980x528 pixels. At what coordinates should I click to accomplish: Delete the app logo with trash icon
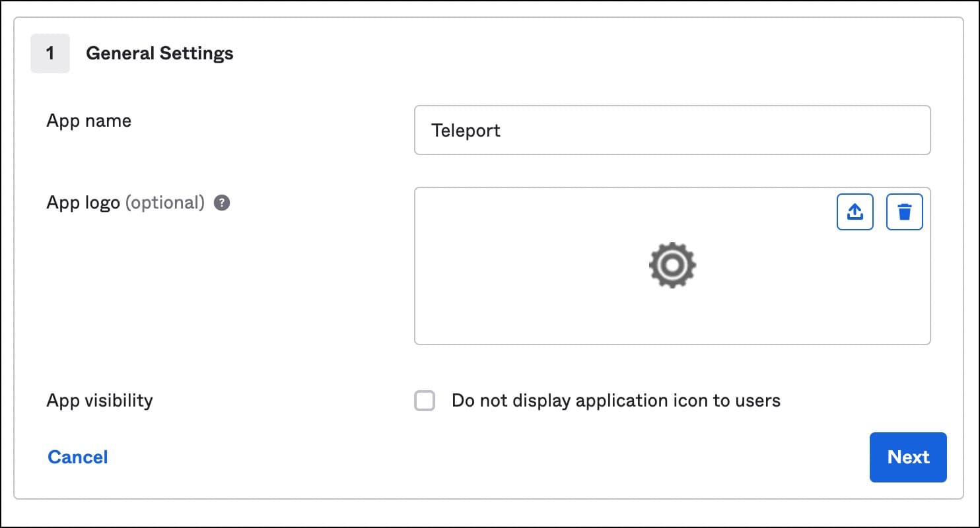pos(904,212)
